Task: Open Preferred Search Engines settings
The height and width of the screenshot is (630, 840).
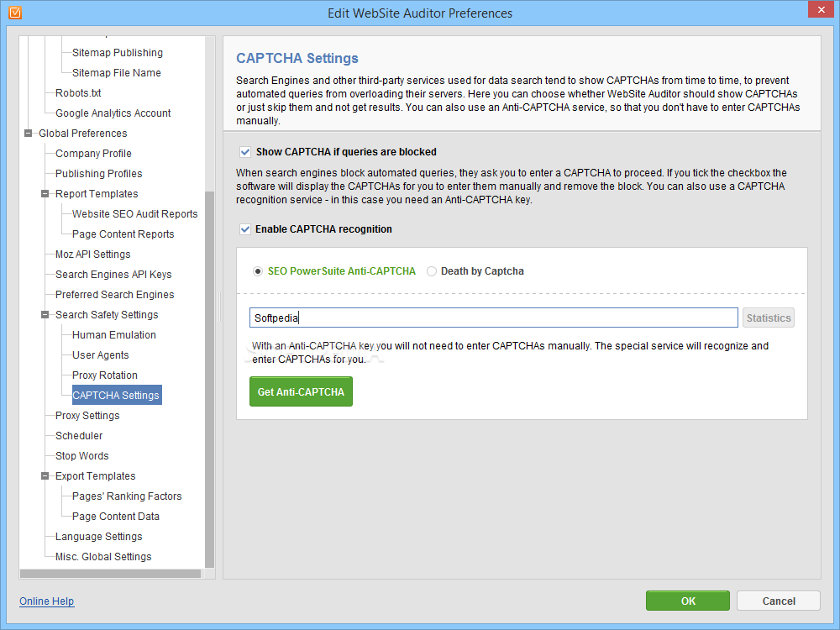Action: 114,295
